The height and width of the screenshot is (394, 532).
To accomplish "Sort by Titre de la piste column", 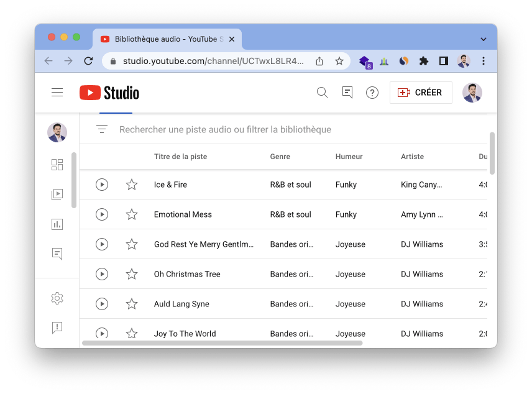I will click(x=180, y=157).
